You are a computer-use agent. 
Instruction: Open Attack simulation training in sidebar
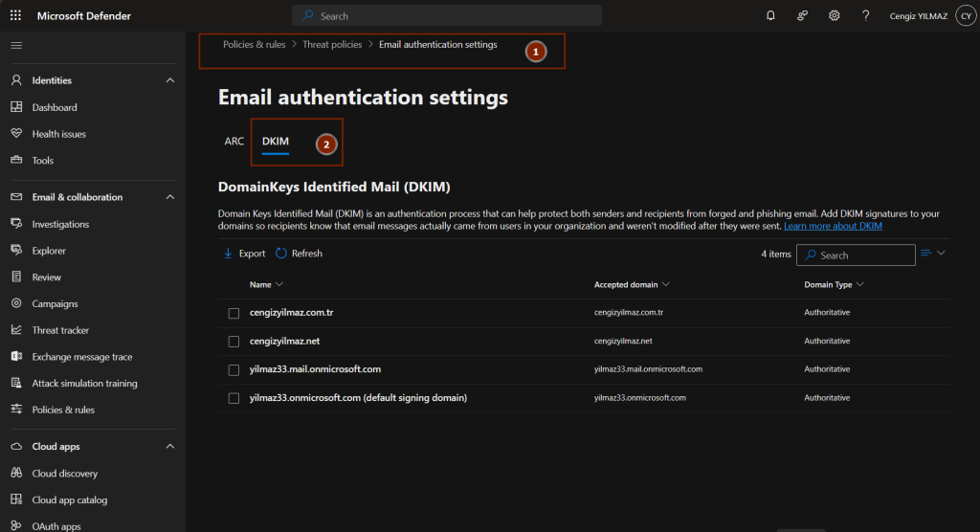click(84, 384)
